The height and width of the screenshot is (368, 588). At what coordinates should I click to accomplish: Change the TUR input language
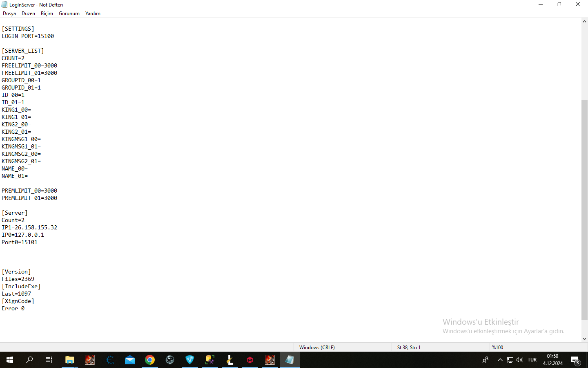point(532,360)
